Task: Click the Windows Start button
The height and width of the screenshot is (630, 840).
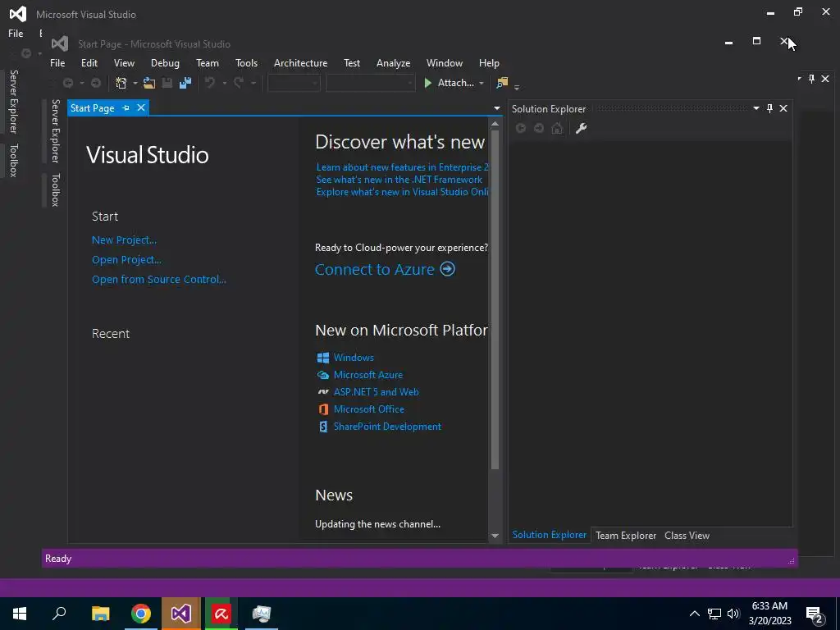Action: 20,614
